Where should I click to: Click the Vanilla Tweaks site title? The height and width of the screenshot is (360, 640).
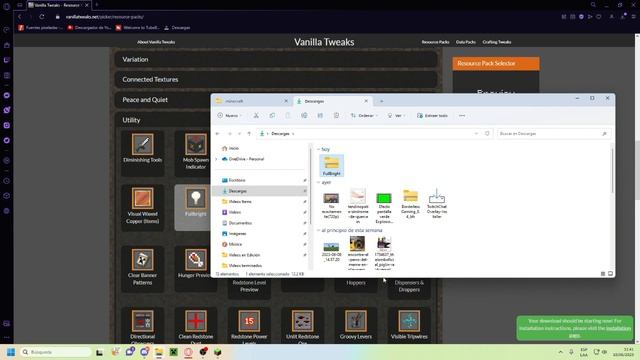tap(324, 42)
